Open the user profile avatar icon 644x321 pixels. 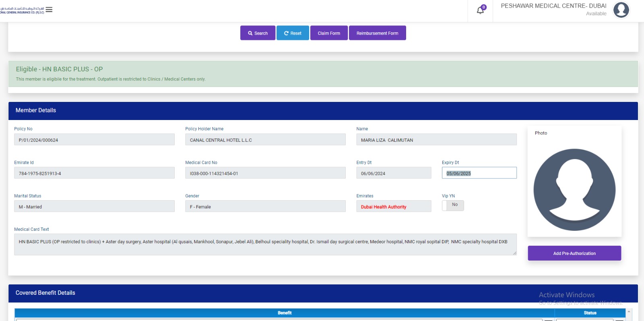point(621,10)
